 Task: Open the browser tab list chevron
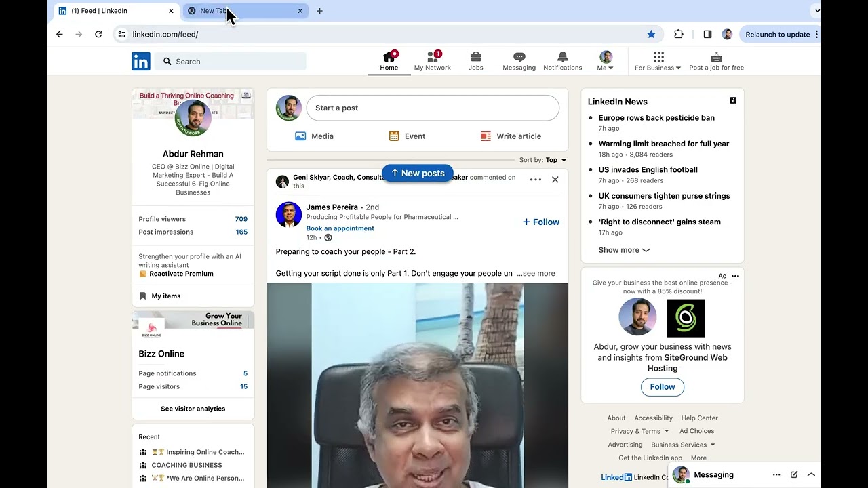tap(816, 11)
